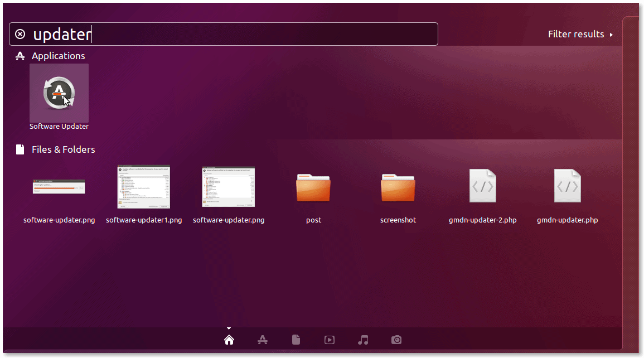Switch to the Applications lens icon
Screen dimensions: 644x358
coord(263,340)
